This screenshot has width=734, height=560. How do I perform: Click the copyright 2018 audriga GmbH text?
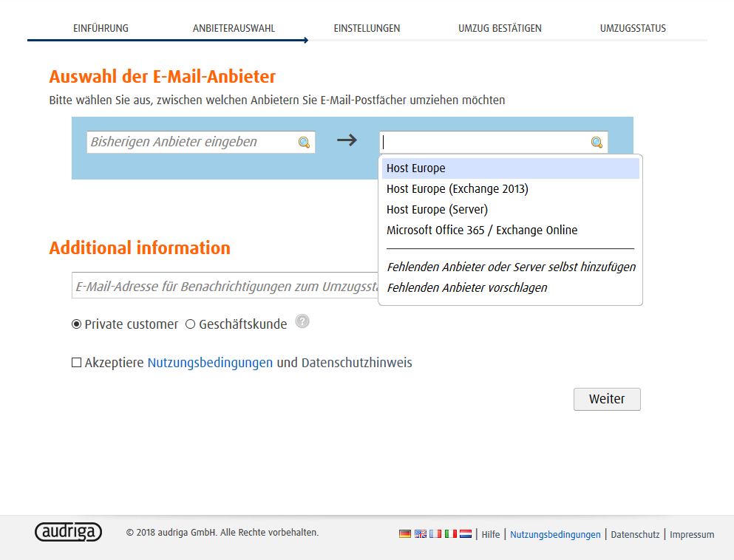pos(222,533)
